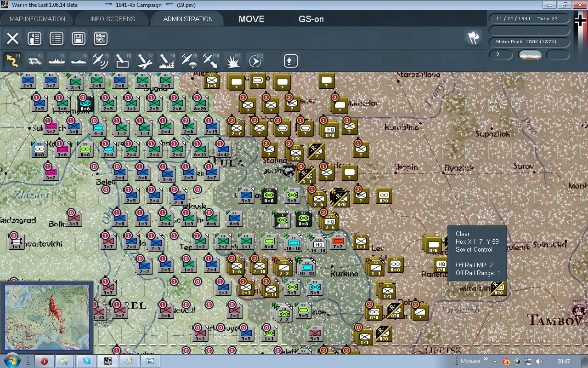
Task: Click the Windows Start button
Action: point(11,361)
